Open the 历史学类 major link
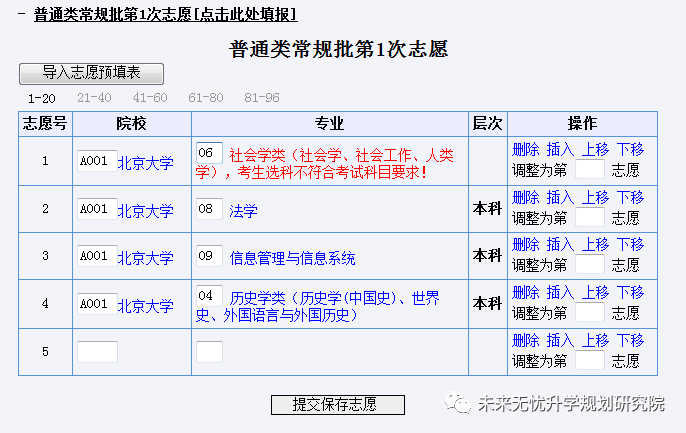 317,306
